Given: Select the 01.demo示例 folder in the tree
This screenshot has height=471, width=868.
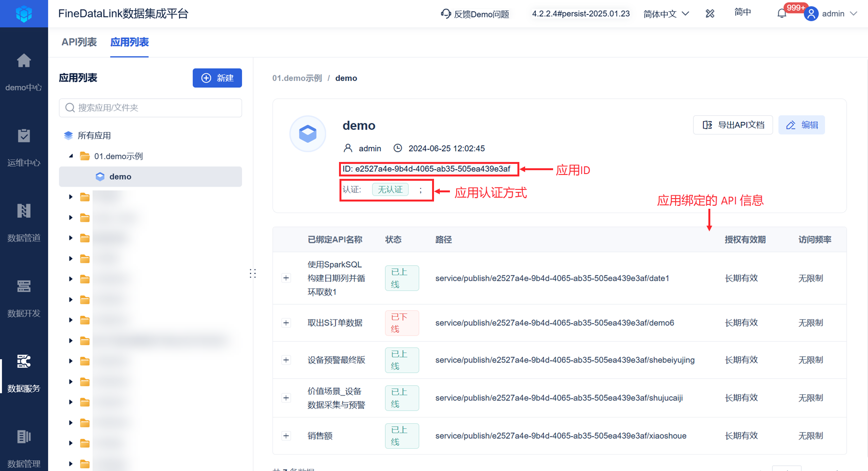Looking at the screenshot, I should [x=119, y=156].
